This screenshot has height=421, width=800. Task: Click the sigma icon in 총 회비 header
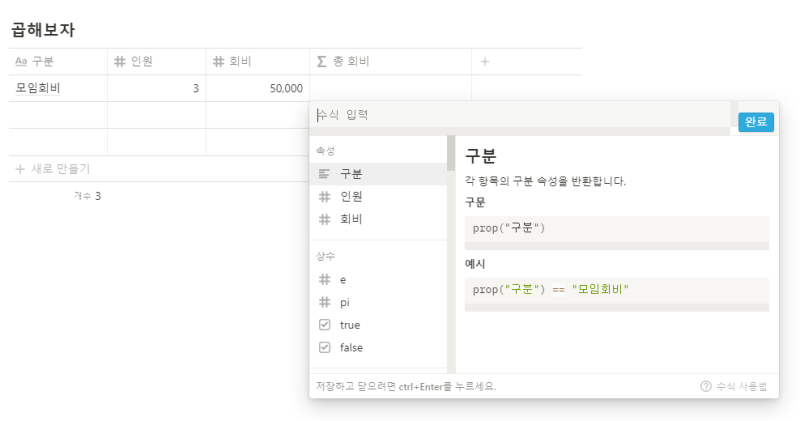point(321,62)
